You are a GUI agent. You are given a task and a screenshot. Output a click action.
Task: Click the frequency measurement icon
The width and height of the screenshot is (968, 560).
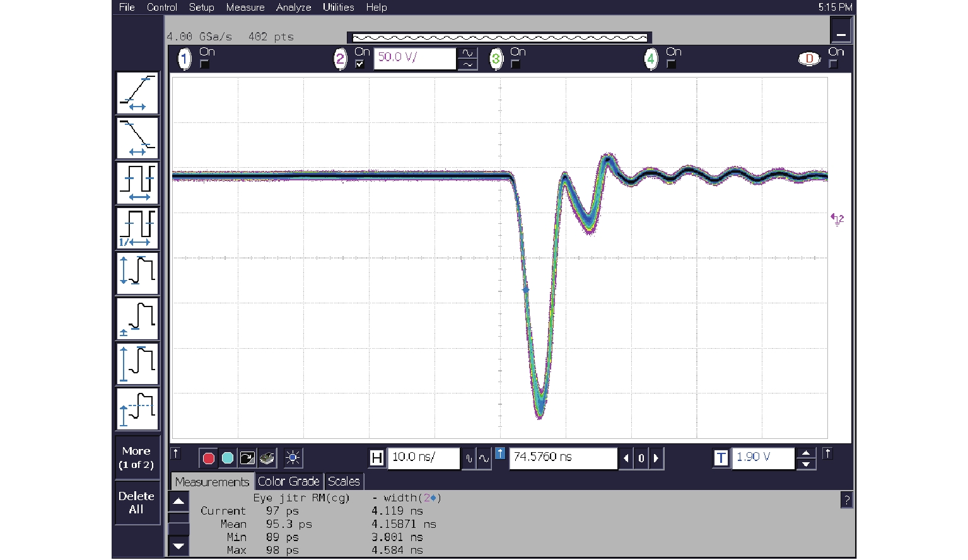click(x=137, y=228)
